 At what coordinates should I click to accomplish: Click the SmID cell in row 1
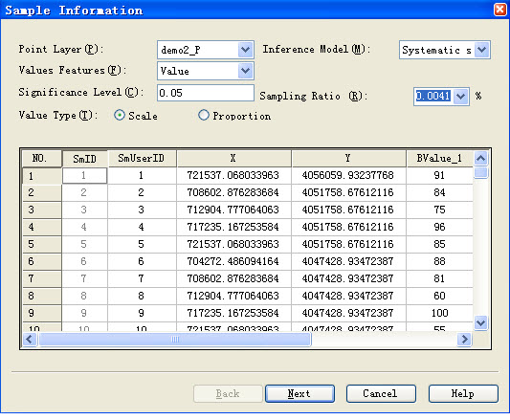point(84,176)
